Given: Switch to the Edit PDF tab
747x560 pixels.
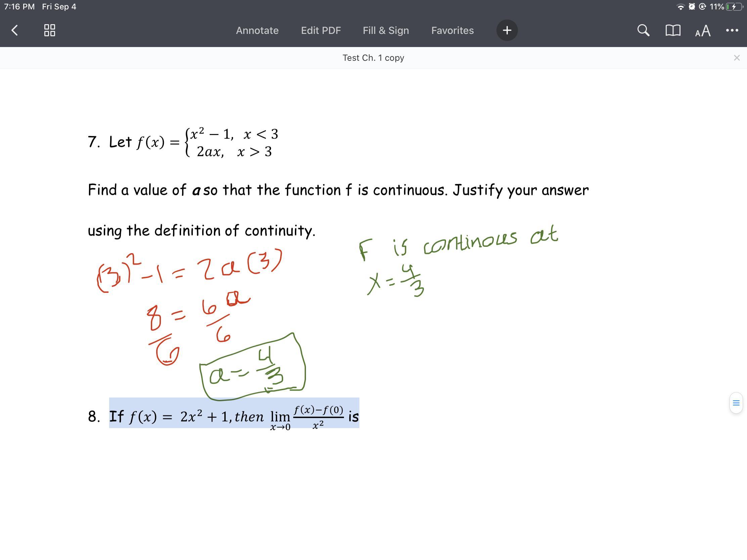Looking at the screenshot, I should (321, 30).
